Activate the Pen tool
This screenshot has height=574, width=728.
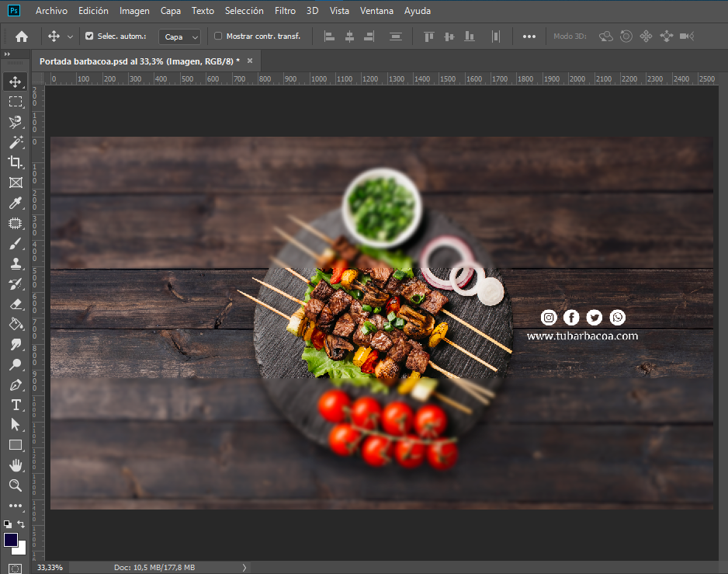click(16, 384)
